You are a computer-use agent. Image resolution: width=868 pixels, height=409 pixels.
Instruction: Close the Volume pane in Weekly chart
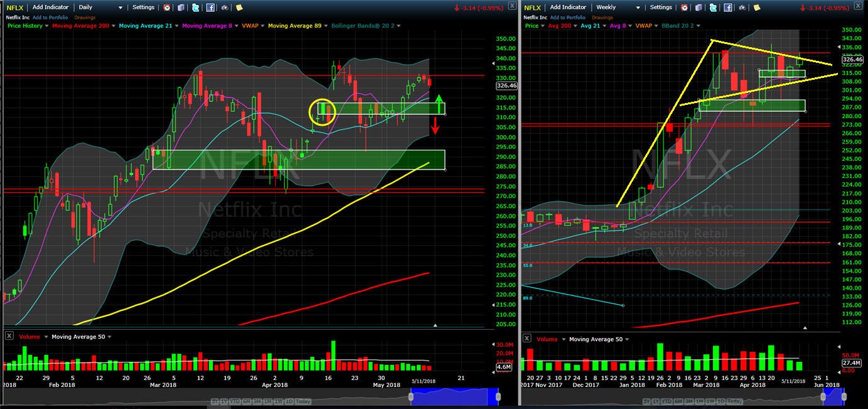click(528, 339)
